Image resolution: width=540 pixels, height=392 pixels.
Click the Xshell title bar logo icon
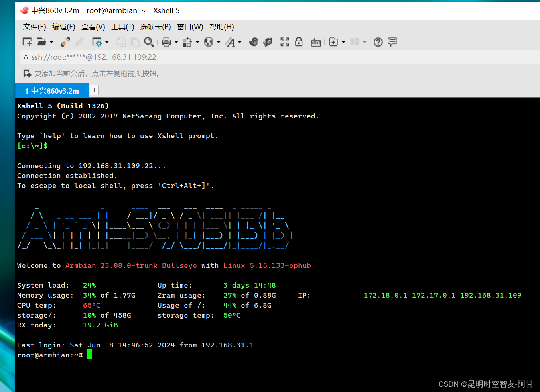click(24, 10)
